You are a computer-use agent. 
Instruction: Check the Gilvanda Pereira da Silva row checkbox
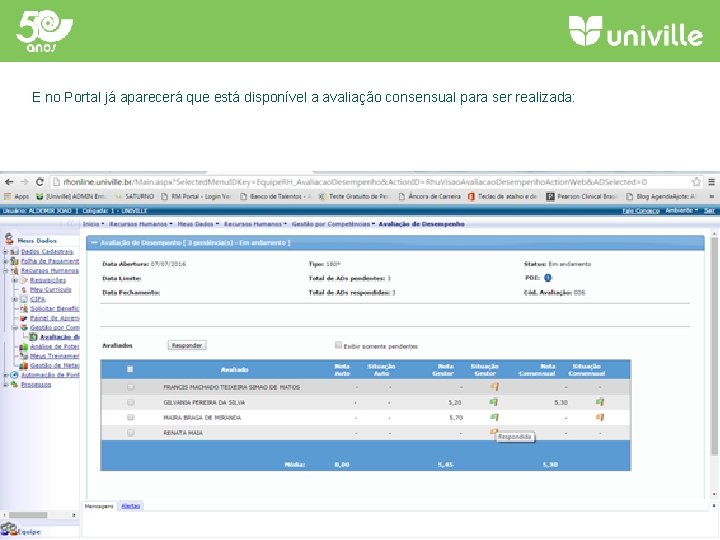tap(131, 402)
